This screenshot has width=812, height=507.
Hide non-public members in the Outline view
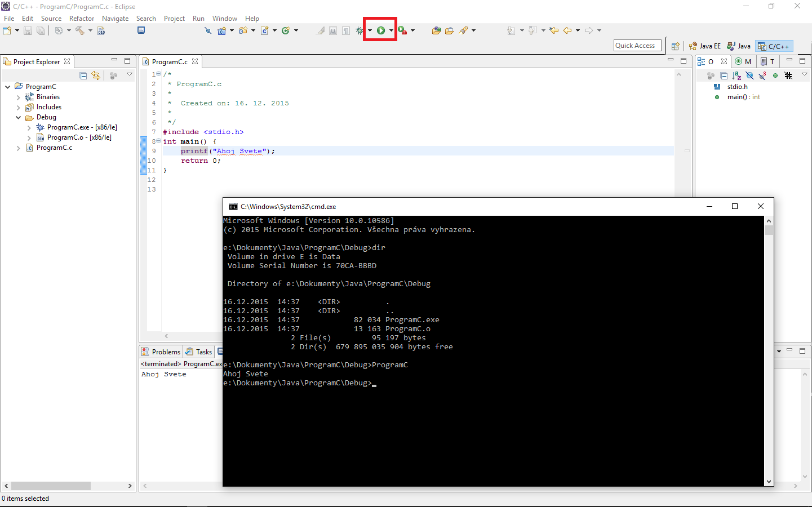tap(775, 75)
